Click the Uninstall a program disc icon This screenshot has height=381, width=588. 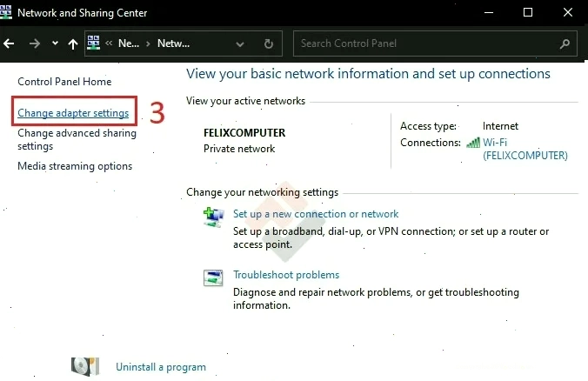coord(85,366)
